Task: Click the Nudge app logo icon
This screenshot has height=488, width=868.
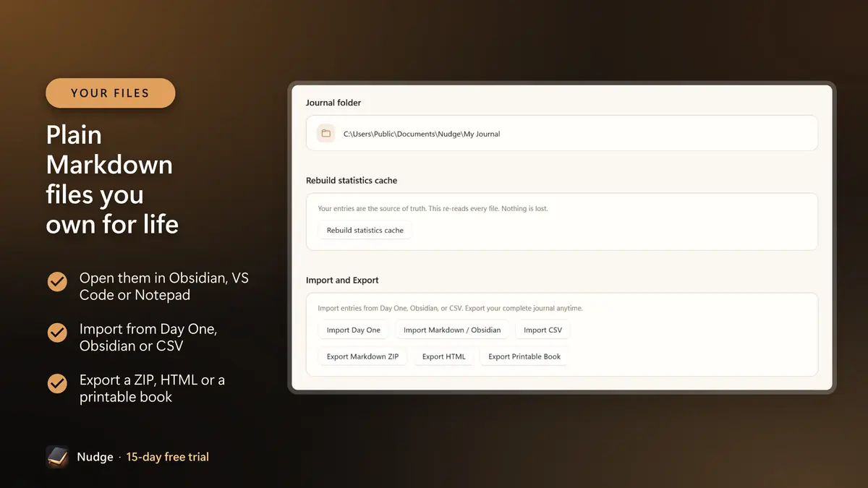Action: point(57,457)
